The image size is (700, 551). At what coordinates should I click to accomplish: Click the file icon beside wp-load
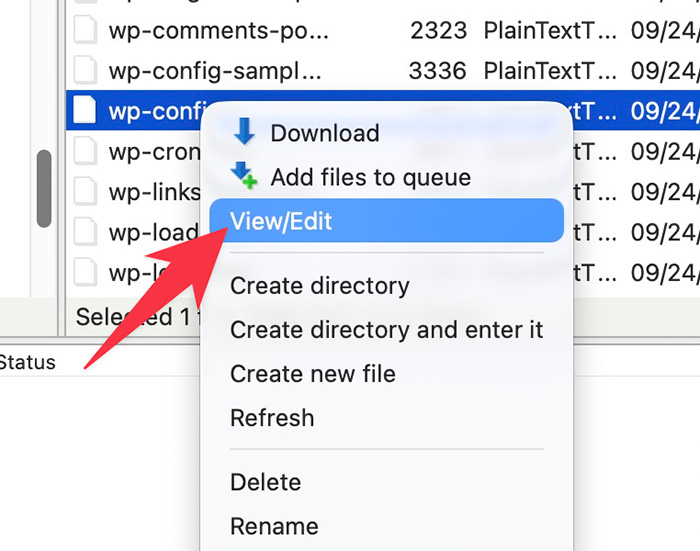[x=86, y=231]
